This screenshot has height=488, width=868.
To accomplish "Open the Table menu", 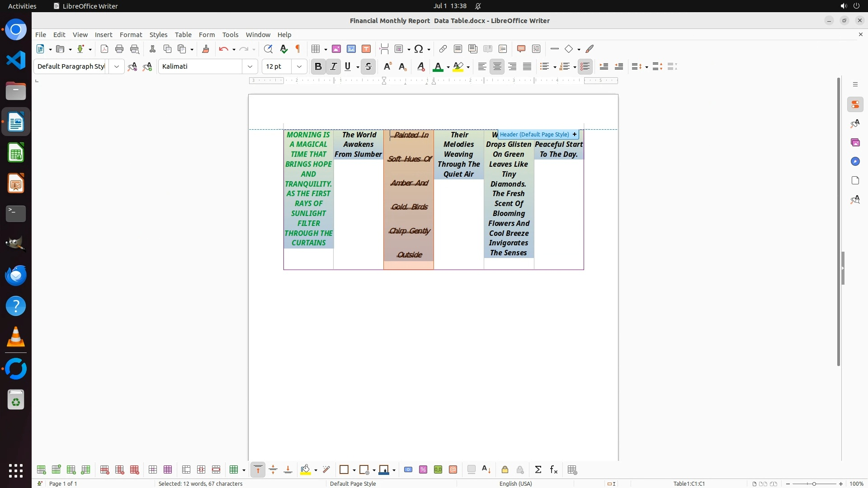I will point(183,35).
